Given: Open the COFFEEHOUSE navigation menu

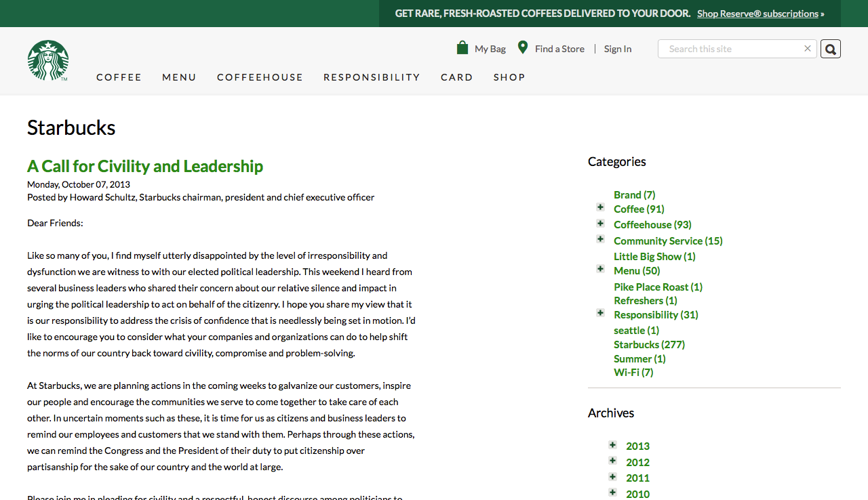Looking at the screenshot, I should [260, 77].
